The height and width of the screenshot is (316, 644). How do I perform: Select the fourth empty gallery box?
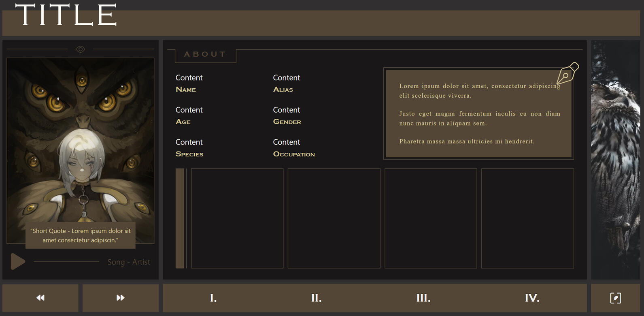point(527,218)
